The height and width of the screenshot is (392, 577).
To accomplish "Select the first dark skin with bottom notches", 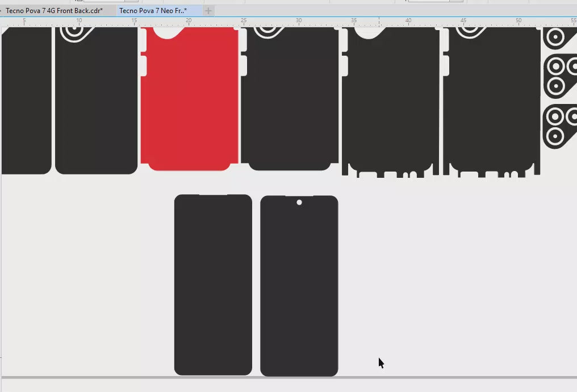I will tap(391, 102).
